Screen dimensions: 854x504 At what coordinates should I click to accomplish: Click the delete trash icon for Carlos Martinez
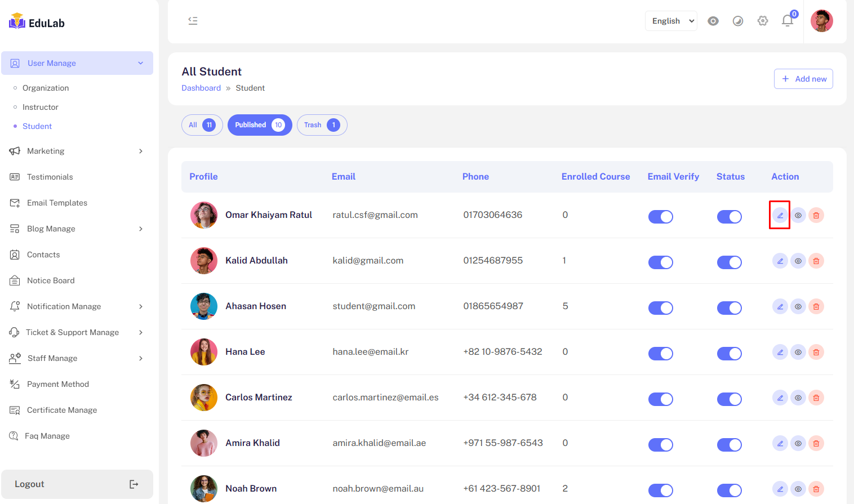coord(816,398)
